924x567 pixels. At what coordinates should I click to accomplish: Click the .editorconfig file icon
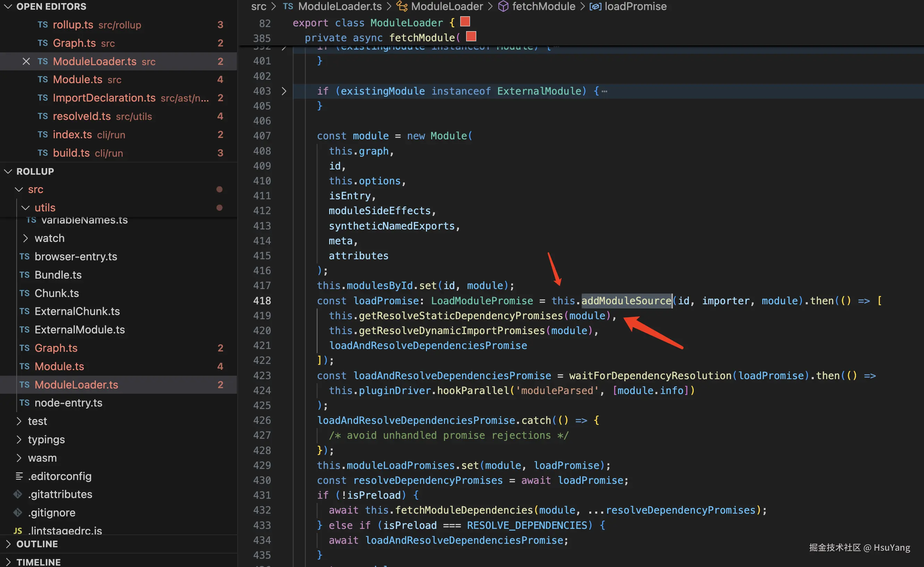pyautogui.click(x=19, y=476)
